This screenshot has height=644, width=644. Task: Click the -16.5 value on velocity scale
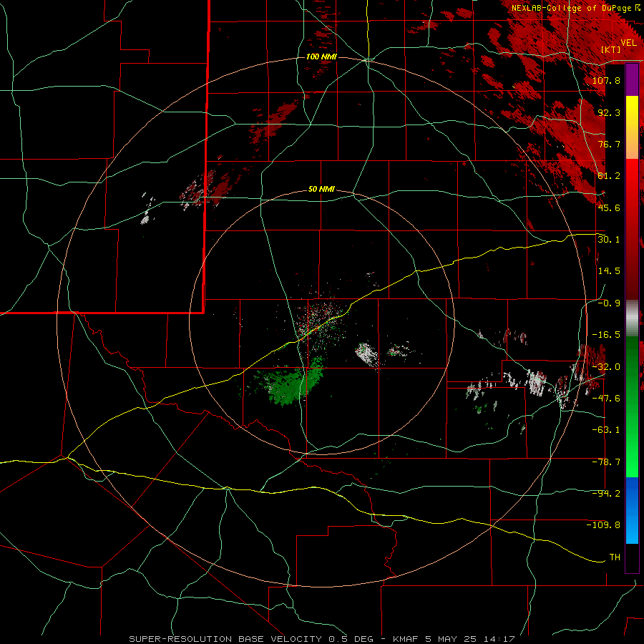(606, 335)
